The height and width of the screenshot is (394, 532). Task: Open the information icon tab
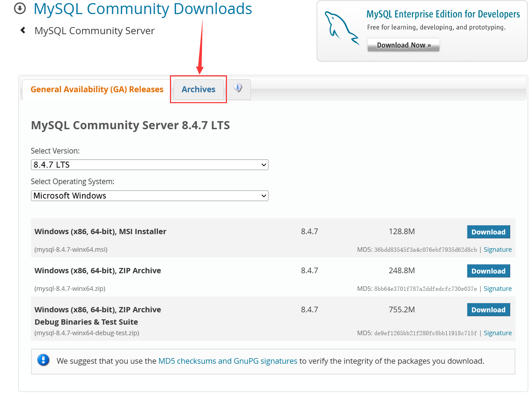coord(238,89)
